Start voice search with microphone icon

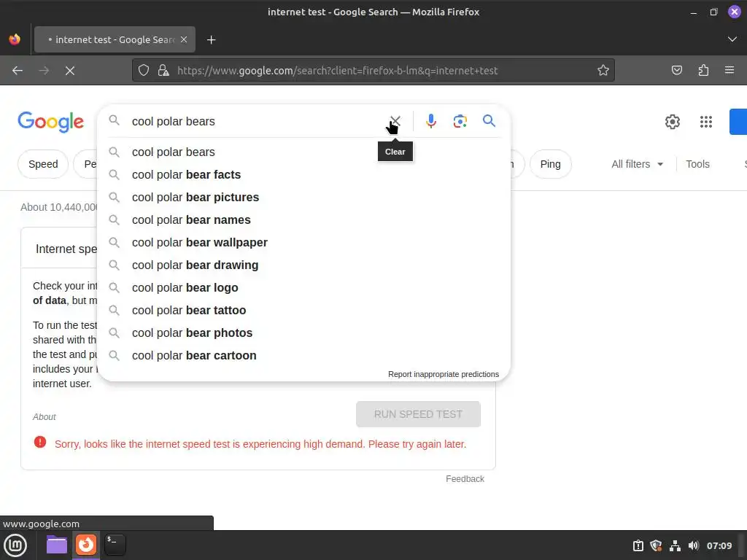430,121
